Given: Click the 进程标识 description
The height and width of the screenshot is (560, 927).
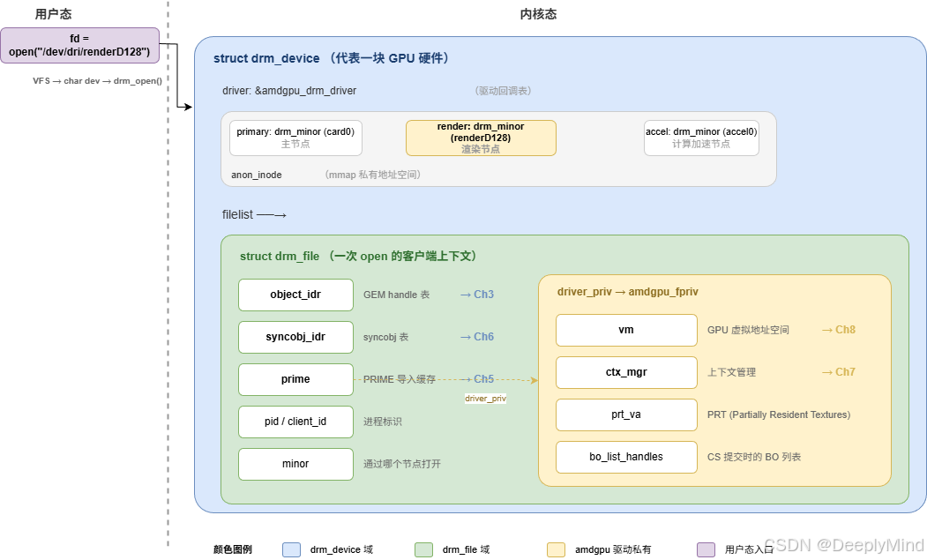Looking at the screenshot, I should [383, 422].
